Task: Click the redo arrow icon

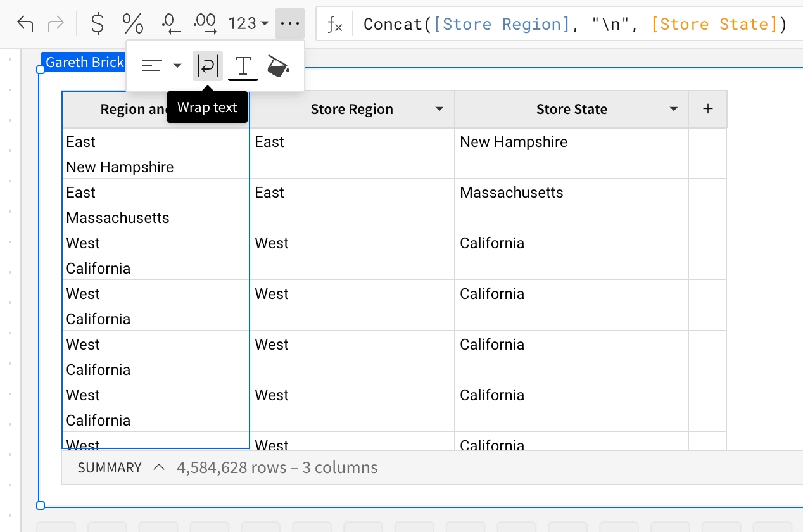Action: click(56, 24)
